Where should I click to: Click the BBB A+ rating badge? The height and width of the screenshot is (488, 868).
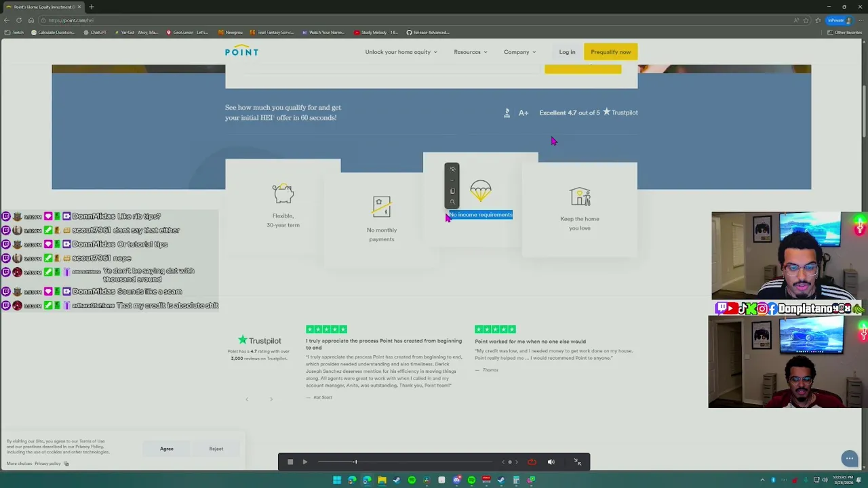click(x=516, y=113)
